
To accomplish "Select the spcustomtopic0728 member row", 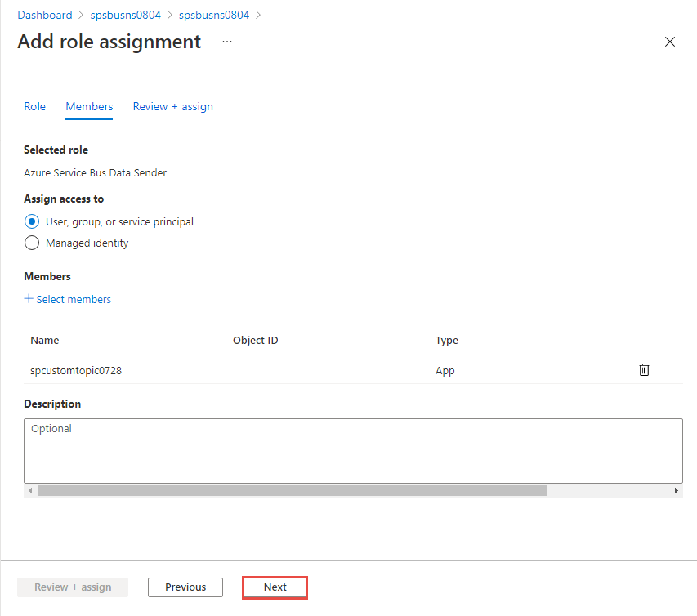I will (x=76, y=370).
